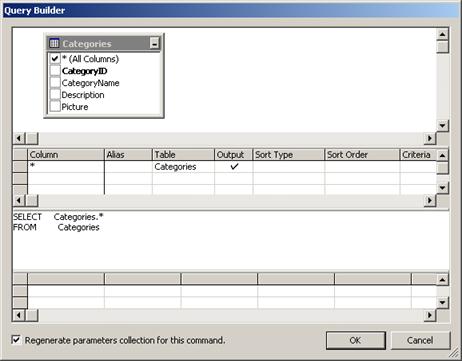Click the * cell in Column field
The height and width of the screenshot is (361, 462).
66,166
